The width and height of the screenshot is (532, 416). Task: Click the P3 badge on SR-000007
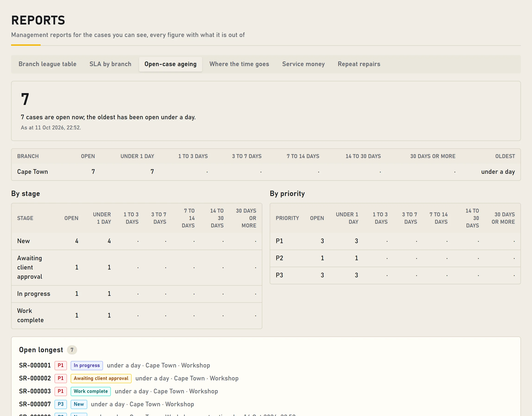(x=61, y=404)
